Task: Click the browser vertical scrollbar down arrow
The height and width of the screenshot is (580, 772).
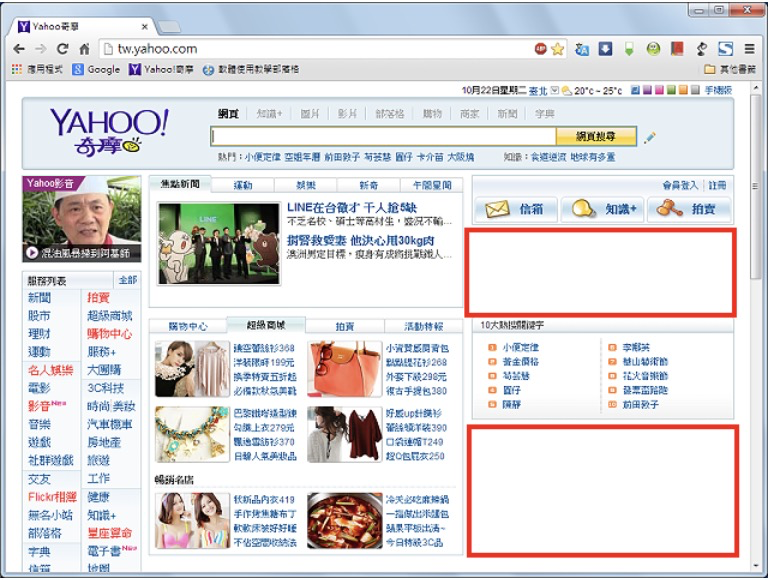Action: click(756, 566)
